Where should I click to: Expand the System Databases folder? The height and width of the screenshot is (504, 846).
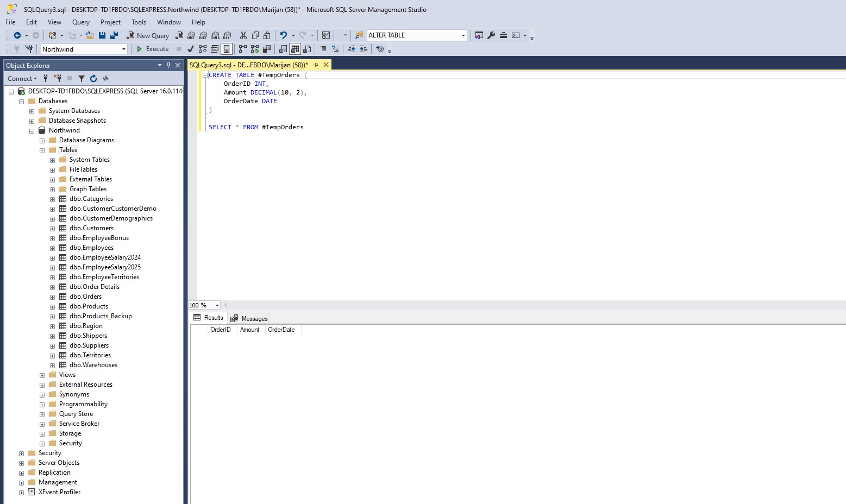click(32, 111)
